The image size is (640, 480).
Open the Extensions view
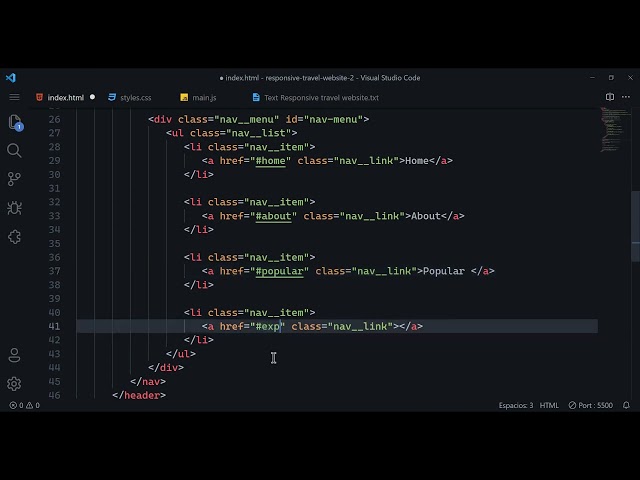(14, 237)
